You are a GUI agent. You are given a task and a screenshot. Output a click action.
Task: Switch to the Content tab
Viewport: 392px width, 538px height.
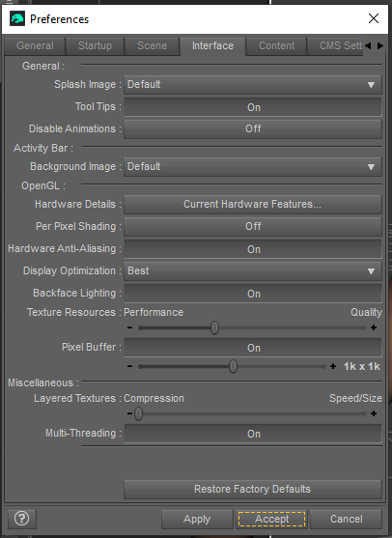pyautogui.click(x=276, y=46)
